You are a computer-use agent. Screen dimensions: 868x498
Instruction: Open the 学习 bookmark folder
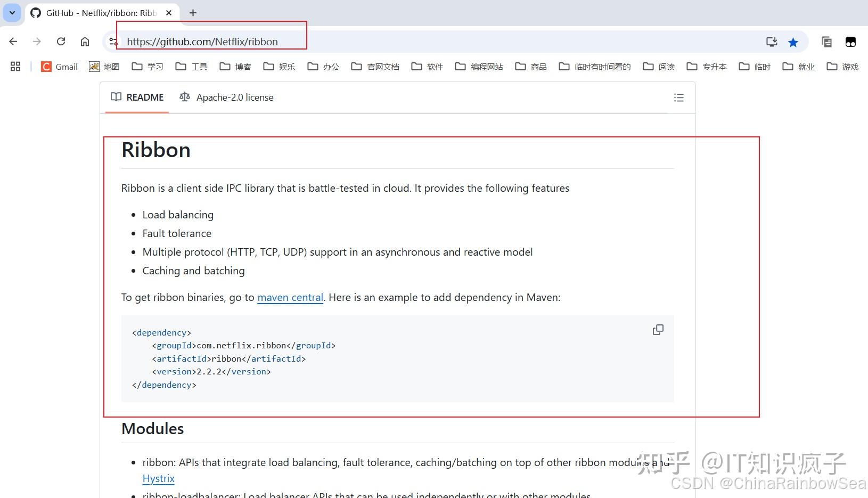[x=148, y=67]
